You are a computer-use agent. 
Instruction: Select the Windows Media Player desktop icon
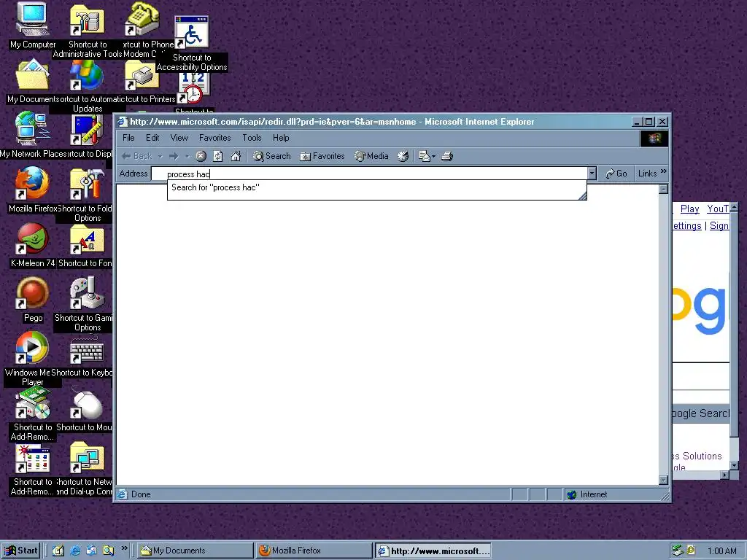(x=32, y=359)
